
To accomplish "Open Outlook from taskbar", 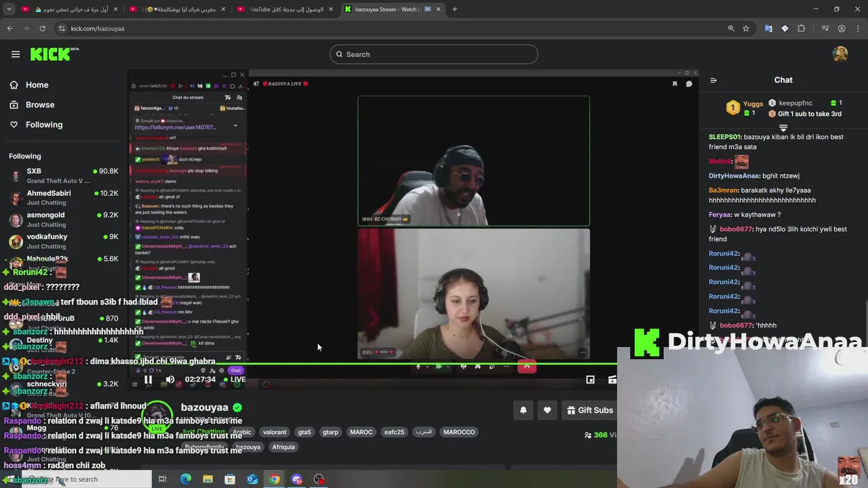I will (x=252, y=479).
